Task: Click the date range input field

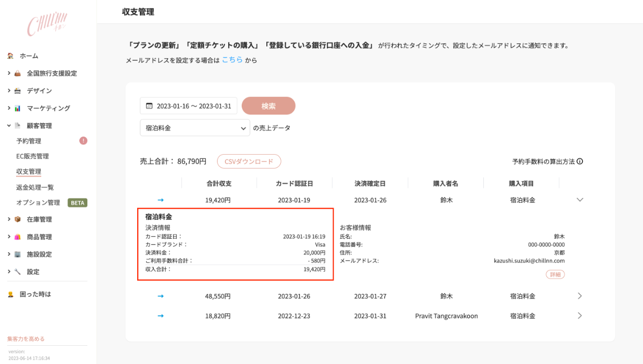Action: (193, 106)
